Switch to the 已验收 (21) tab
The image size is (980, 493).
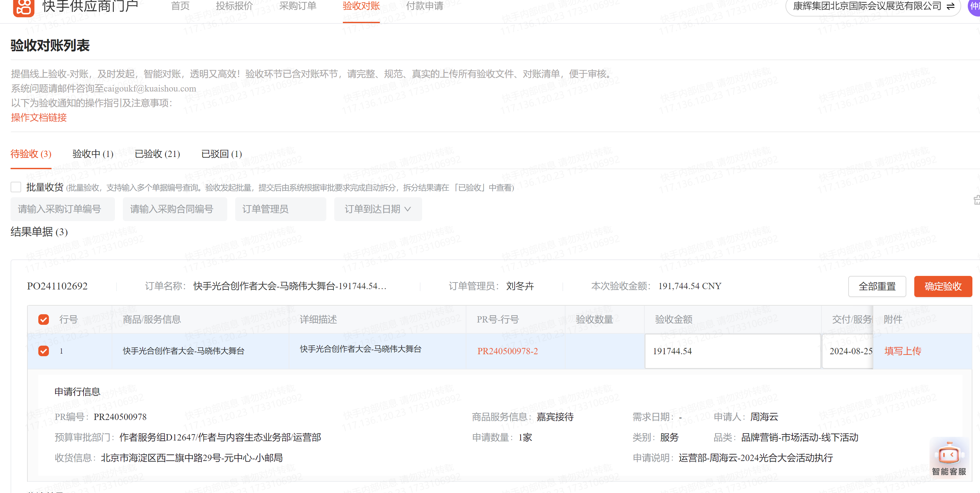[157, 154]
